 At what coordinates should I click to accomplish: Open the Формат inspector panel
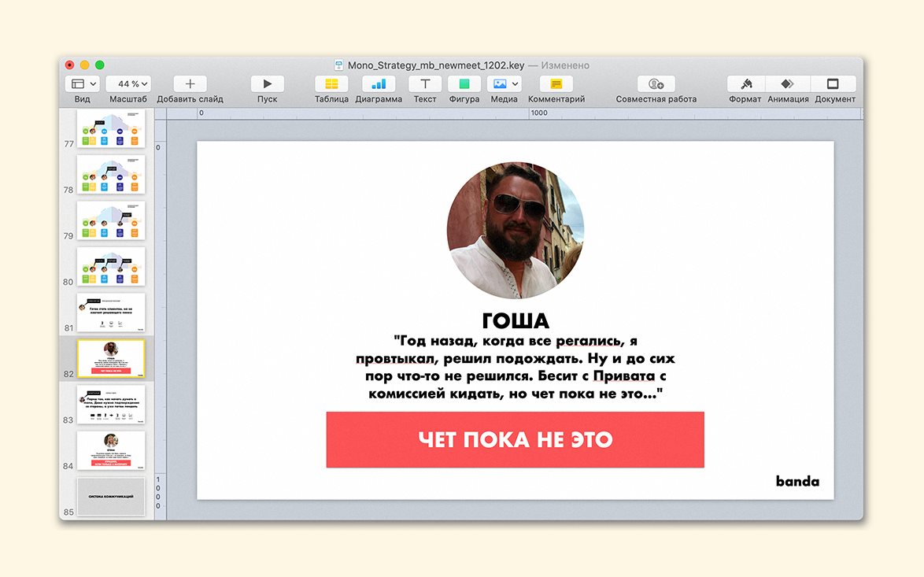[745, 83]
